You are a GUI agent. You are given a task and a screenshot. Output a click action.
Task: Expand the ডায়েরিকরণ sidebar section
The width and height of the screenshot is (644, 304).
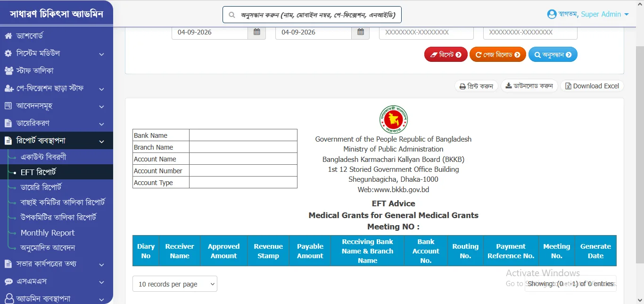tap(101, 124)
